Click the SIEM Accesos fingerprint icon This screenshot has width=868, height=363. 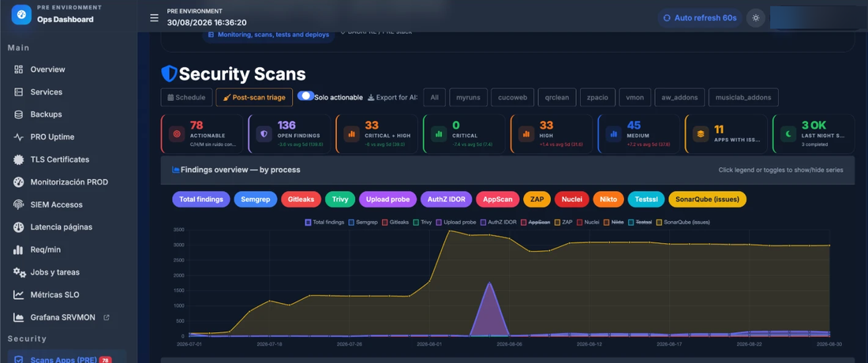pos(19,204)
